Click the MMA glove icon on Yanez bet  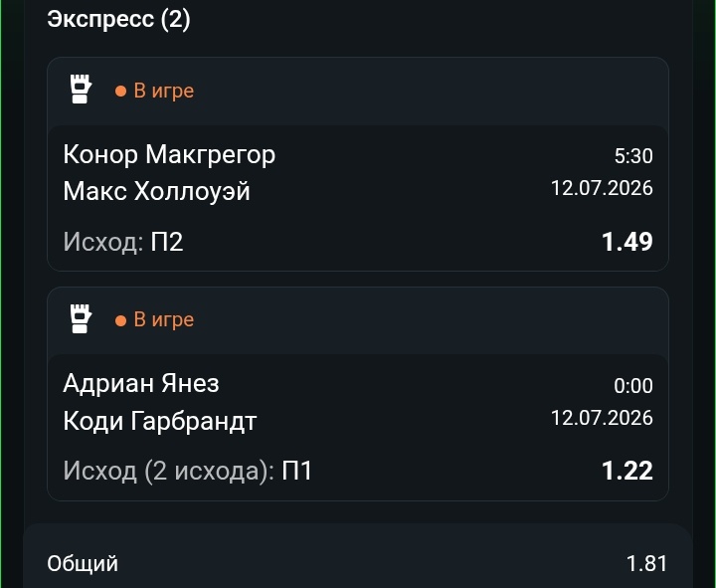click(x=81, y=318)
